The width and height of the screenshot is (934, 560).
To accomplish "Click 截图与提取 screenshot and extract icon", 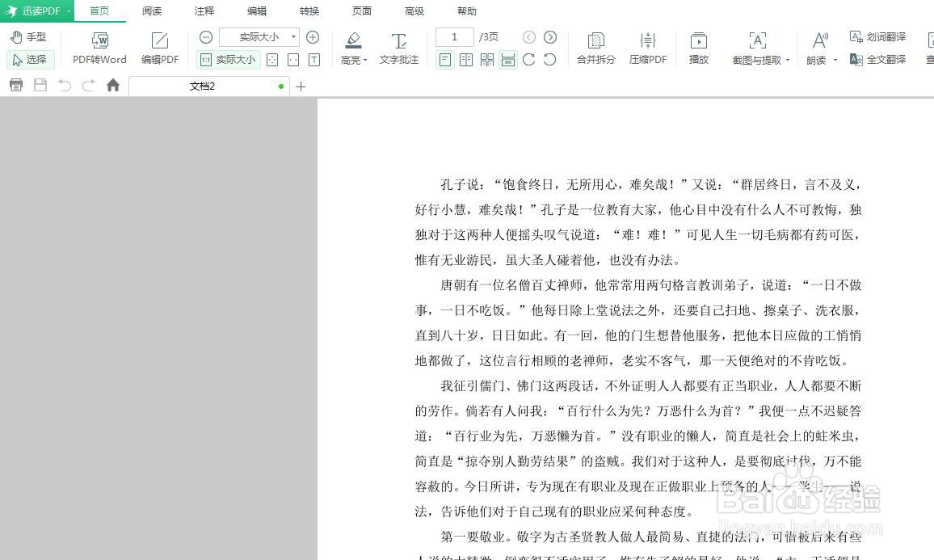I will point(757,40).
